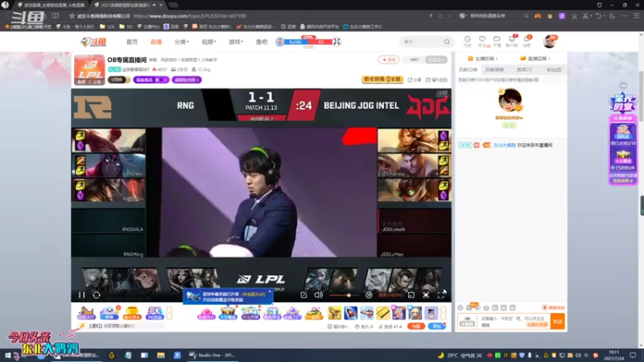The width and height of the screenshot is (644, 362).
Task: Expand the 游戏 games dropdown
Action: (x=236, y=42)
